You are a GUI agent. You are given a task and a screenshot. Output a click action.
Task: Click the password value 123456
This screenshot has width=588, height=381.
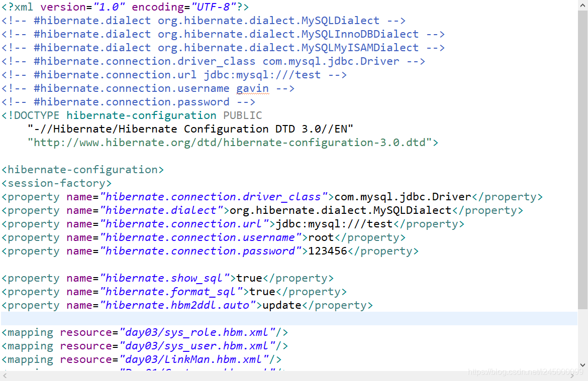pyautogui.click(x=328, y=251)
